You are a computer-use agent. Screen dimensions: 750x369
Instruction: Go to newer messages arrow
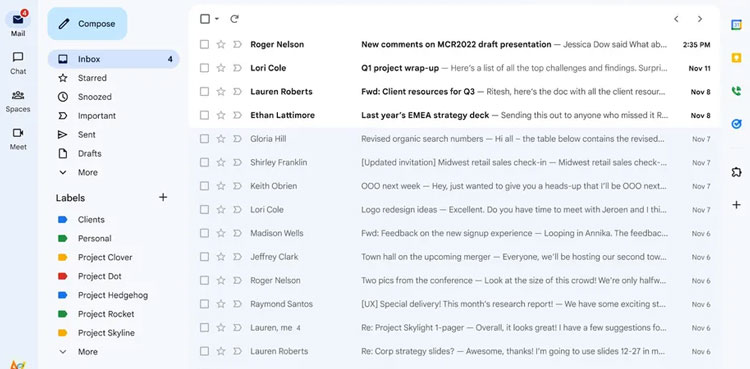click(676, 19)
